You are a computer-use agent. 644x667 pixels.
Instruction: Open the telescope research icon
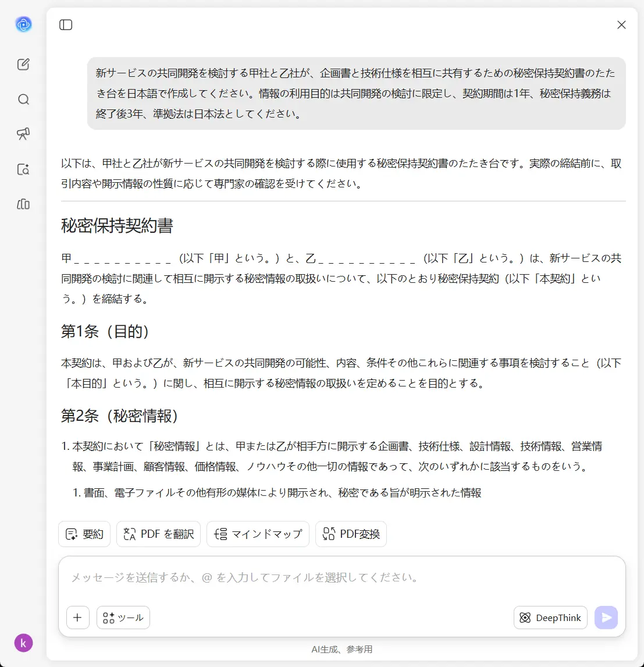pos(23,134)
